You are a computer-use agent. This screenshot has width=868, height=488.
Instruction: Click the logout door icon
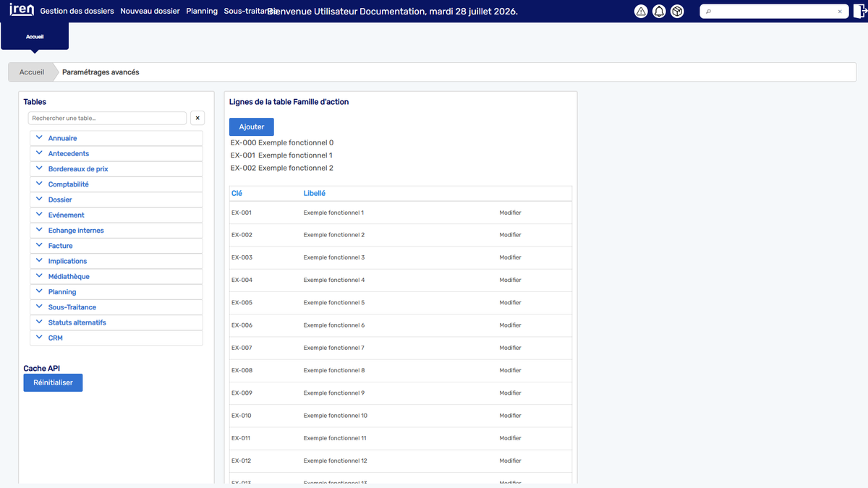[861, 12]
